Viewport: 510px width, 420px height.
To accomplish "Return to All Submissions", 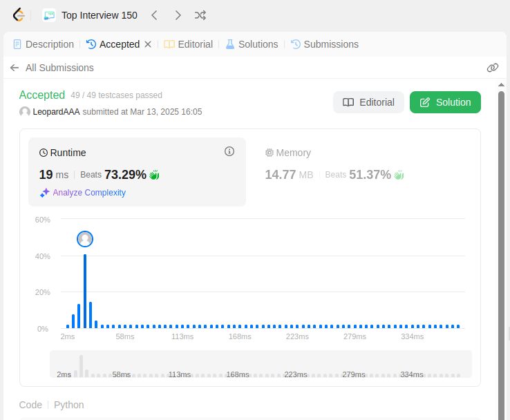I will point(59,68).
